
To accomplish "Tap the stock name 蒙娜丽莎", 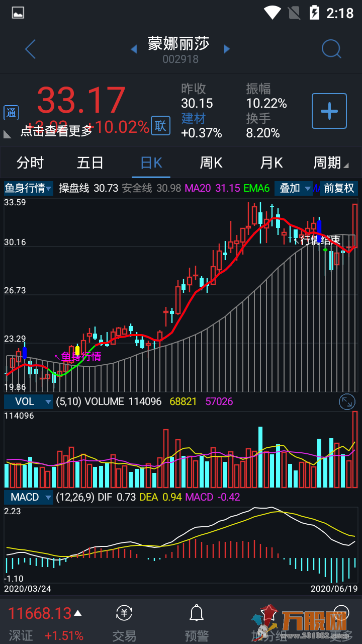I will tap(178, 43).
